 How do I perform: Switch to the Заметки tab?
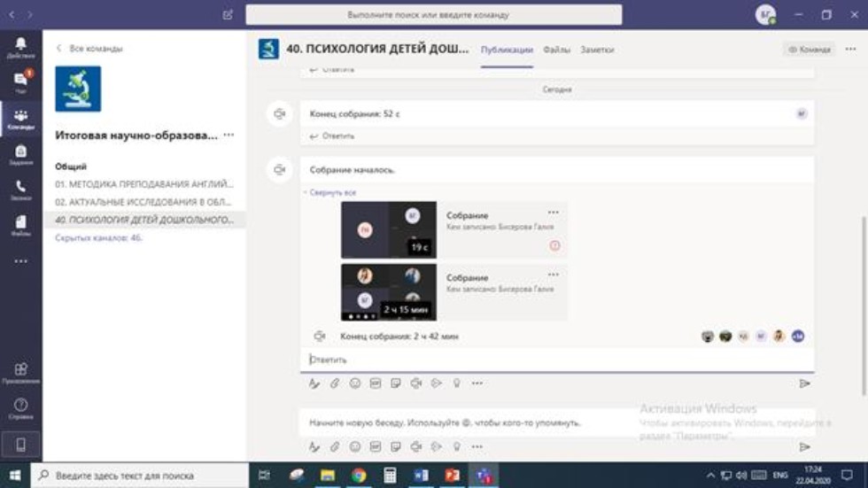(597, 50)
